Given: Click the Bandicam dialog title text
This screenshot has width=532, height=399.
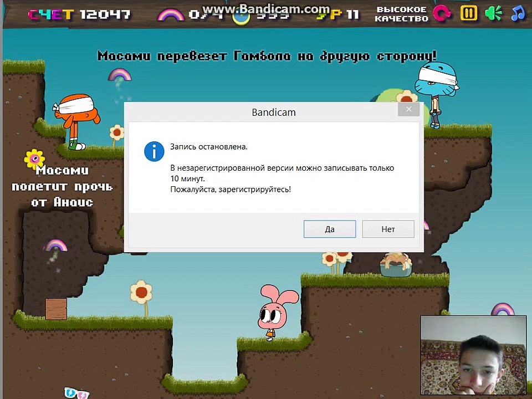Looking at the screenshot, I should coord(273,112).
